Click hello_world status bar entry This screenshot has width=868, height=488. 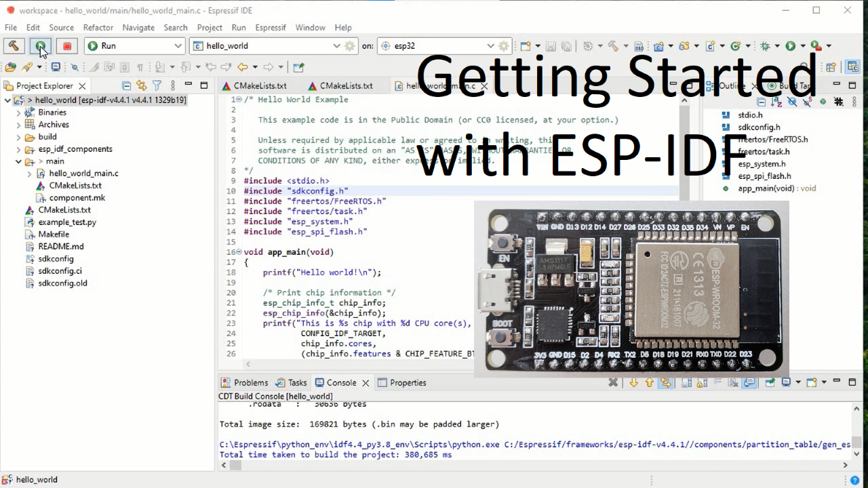37,480
